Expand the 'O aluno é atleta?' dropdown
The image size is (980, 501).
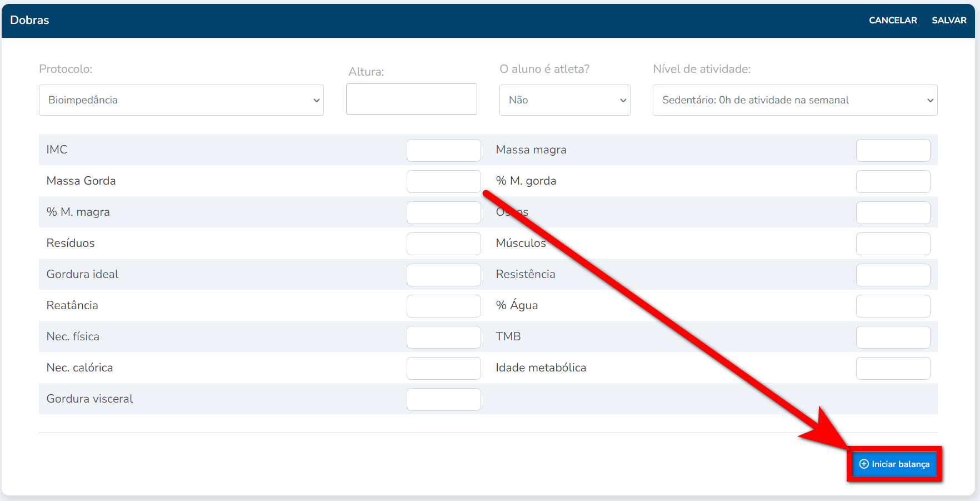tap(564, 100)
